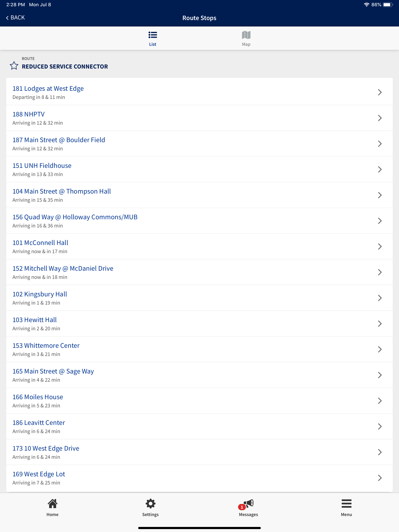
Task: Tap chevron on UNH Fieldhouse row
Action: coord(380,170)
